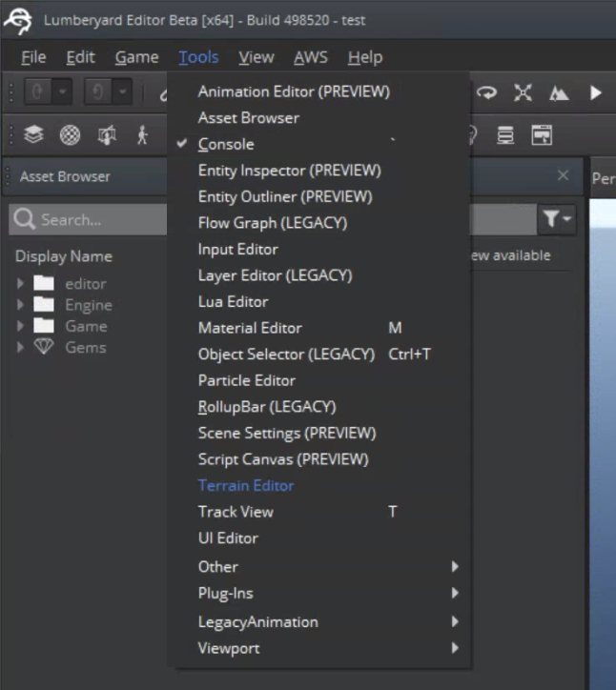
Task: Click the four-arrows expand icon
Action: pyautogui.click(x=524, y=92)
